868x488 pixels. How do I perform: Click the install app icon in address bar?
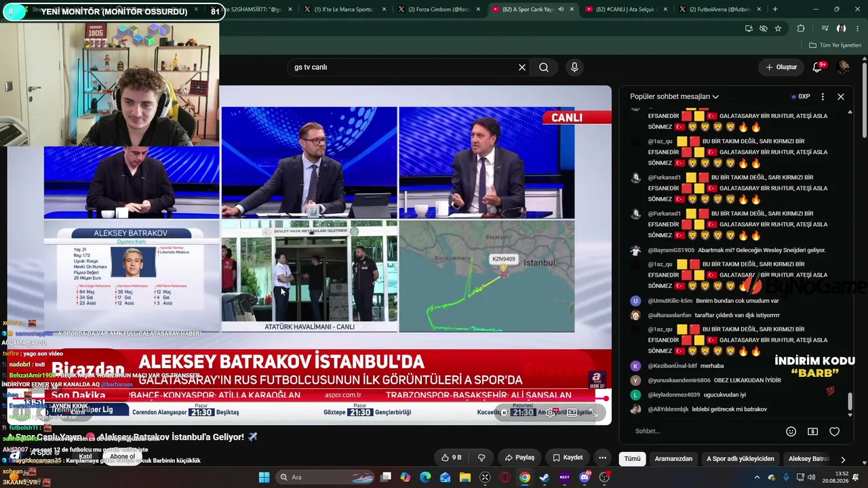tap(749, 28)
